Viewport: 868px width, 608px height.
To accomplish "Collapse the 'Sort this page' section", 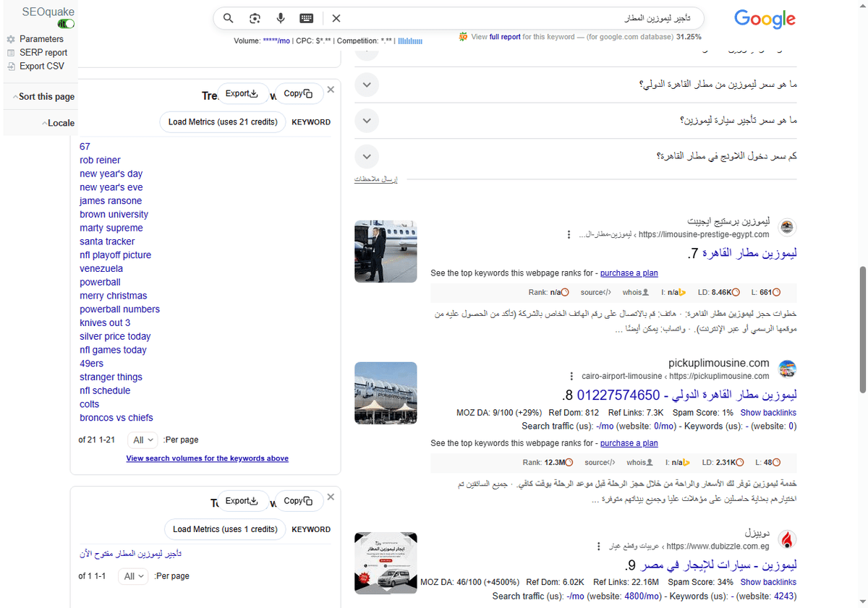I will (43, 96).
